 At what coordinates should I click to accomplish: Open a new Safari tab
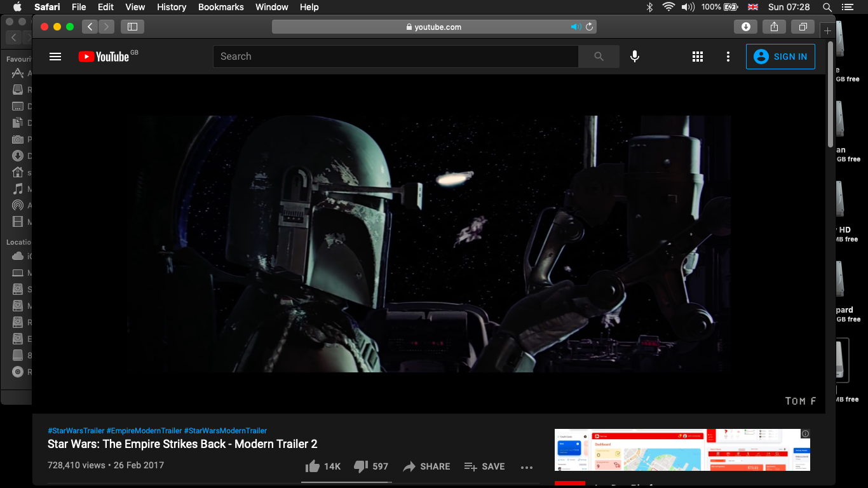pos(827,30)
